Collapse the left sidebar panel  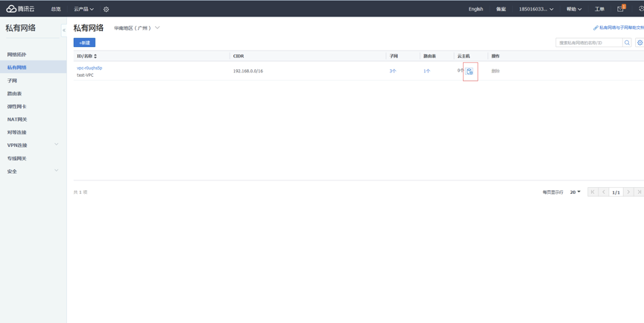click(x=64, y=31)
